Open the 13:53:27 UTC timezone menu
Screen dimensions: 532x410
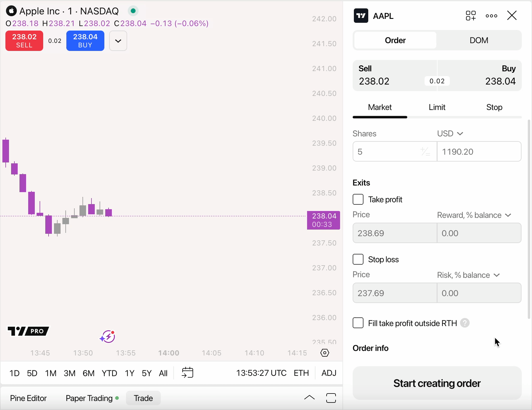(x=261, y=373)
